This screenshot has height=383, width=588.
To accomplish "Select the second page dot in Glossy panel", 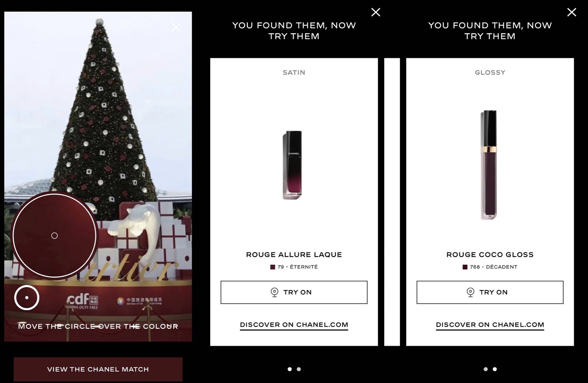I will pyautogui.click(x=495, y=369).
